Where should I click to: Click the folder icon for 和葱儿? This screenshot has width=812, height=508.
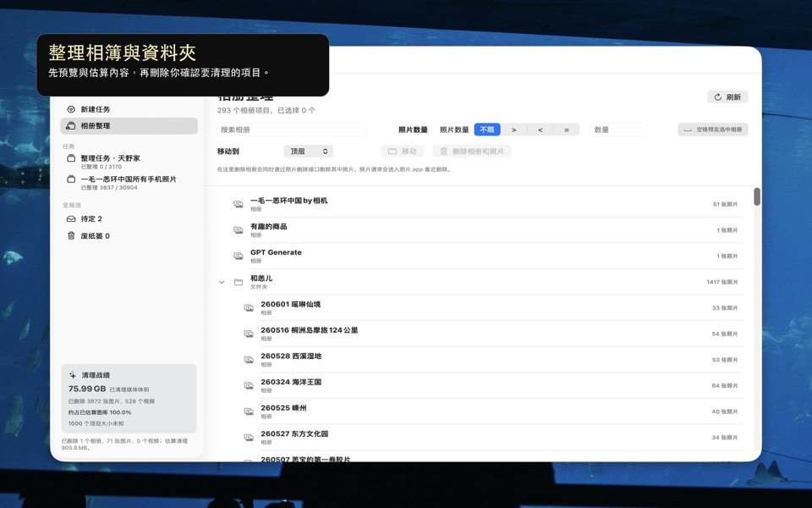coord(239,282)
